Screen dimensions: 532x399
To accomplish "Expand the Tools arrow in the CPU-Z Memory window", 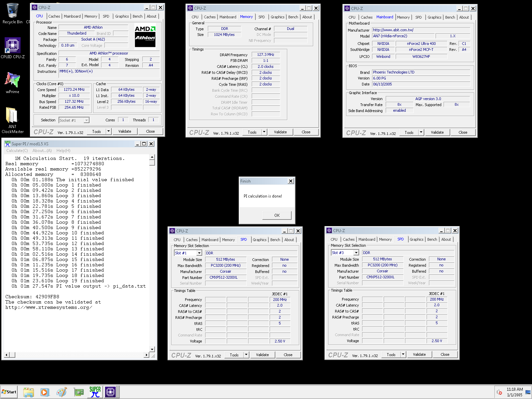I will 264,132.
